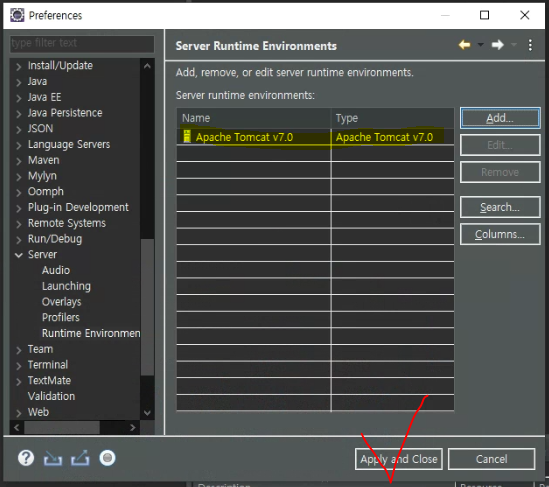
Task: Open the three-dot view menu
Action: (x=530, y=45)
